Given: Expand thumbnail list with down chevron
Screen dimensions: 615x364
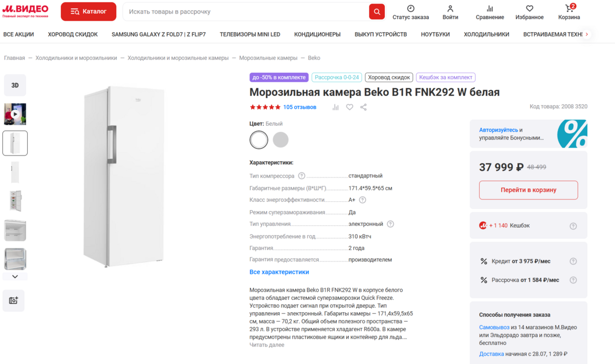Looking at the screenshot, I should [x=15, y=277].
